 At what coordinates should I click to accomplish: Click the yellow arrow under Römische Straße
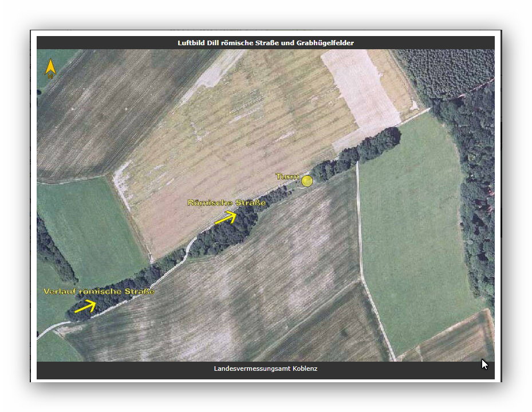(225, 217)
